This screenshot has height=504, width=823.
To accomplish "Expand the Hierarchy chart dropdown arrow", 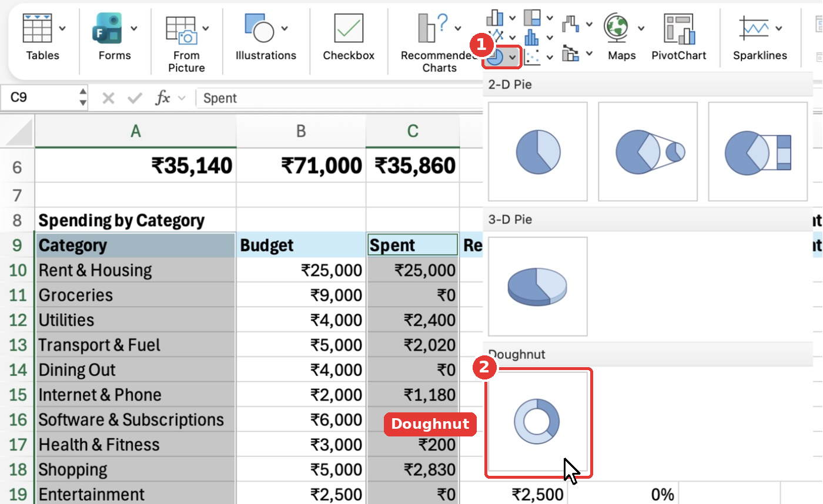I will click(x=549, y=18).
